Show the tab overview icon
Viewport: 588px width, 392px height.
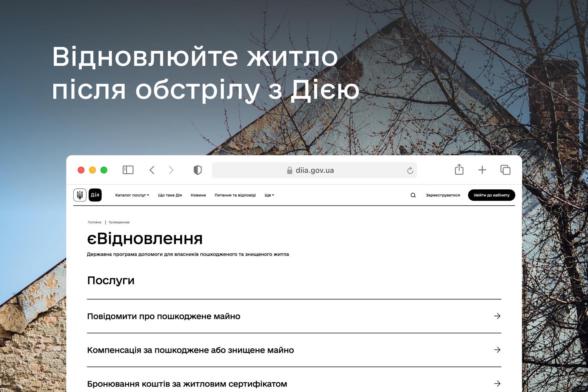coord(505,170)
